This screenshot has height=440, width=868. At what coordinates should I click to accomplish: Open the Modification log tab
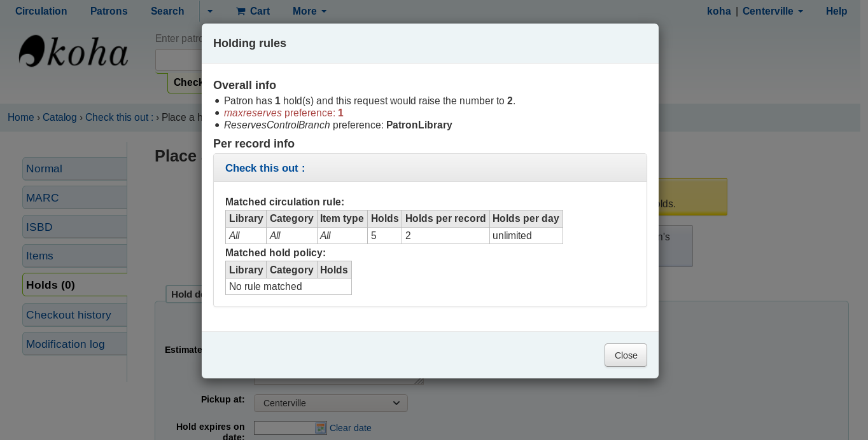tap(65, 344)
